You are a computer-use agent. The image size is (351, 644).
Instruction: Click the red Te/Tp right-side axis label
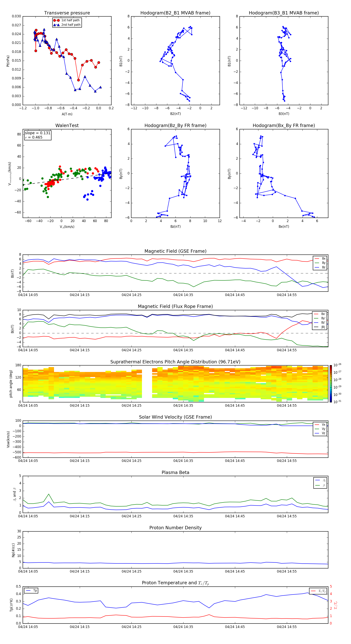(x=336, y=605)
